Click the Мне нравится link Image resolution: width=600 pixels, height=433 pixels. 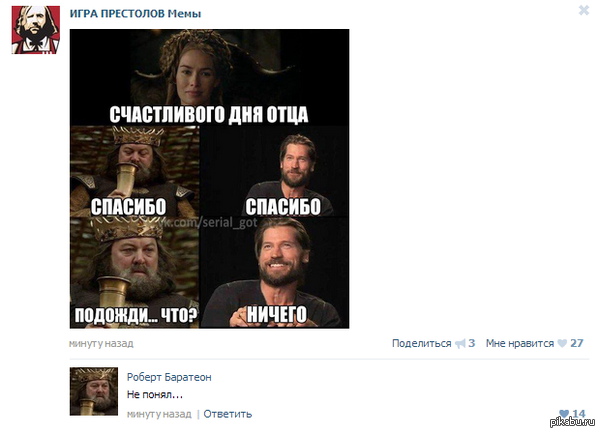[x=520, y=343]
